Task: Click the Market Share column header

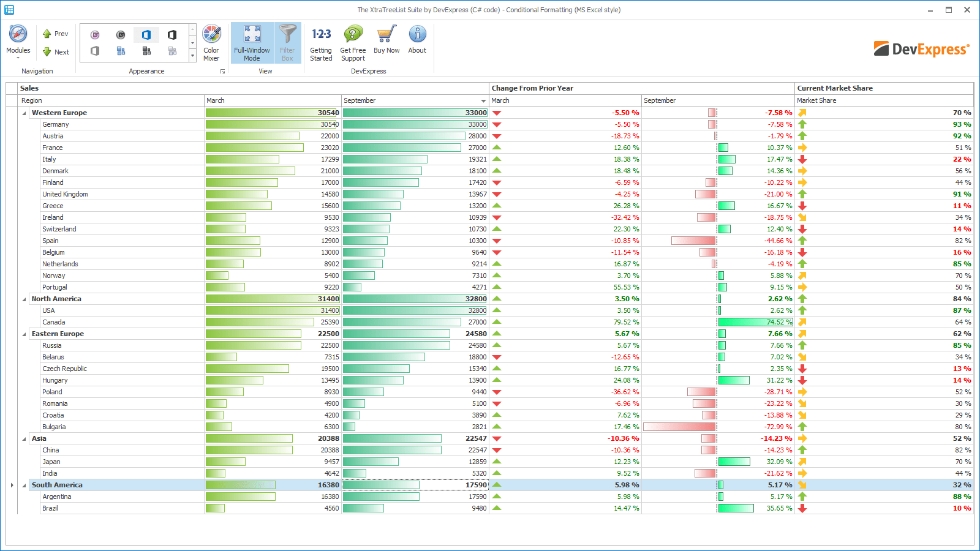Action: [x=884, y=100]
